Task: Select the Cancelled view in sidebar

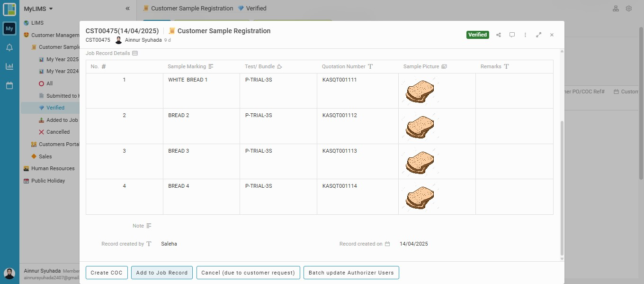Action: coord(54,132)
